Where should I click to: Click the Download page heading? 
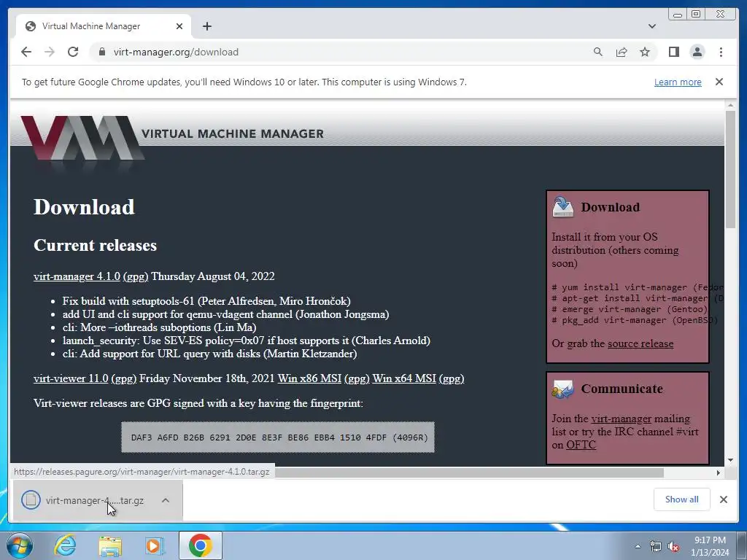click(x=84, y=207)
